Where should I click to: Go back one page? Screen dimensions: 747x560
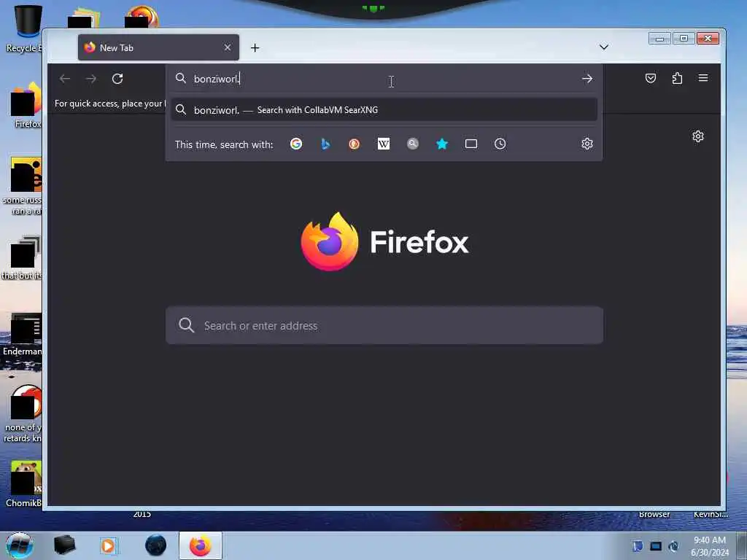click(65, 79)
